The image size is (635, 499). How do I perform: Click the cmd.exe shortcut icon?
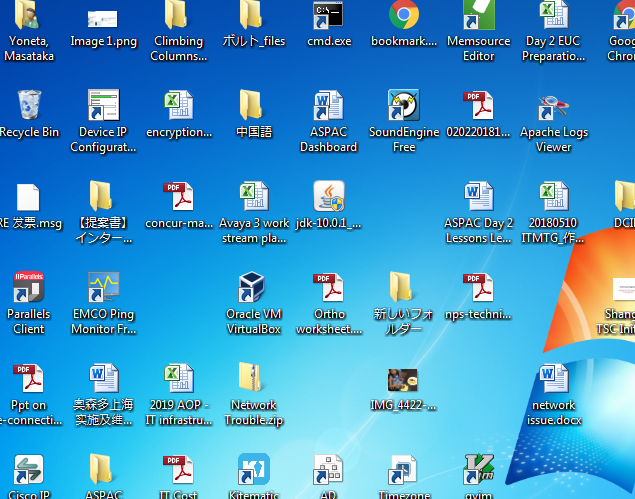point(329,15)
